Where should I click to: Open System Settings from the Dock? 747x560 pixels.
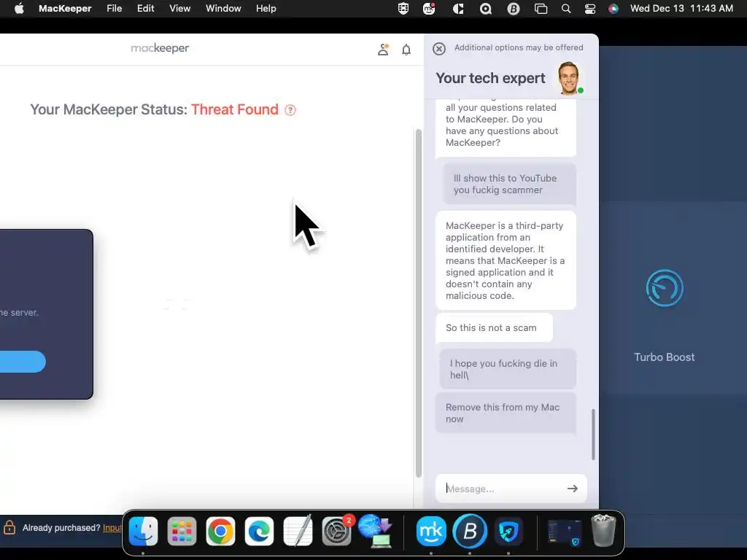(337, 531)
